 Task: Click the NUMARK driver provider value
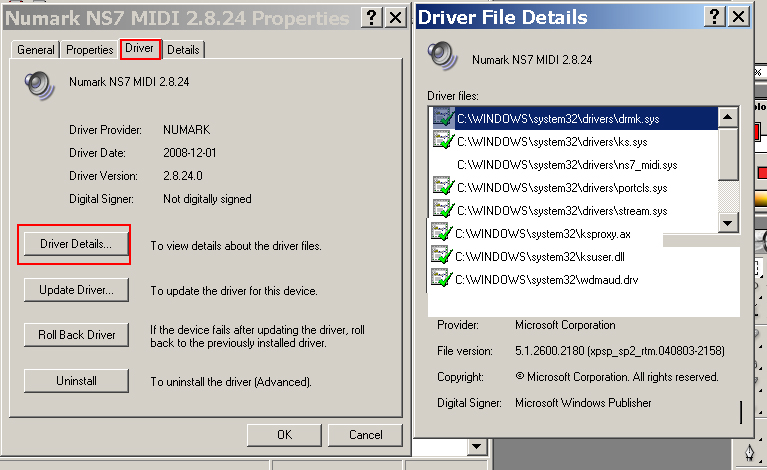(x=186, y=130)
